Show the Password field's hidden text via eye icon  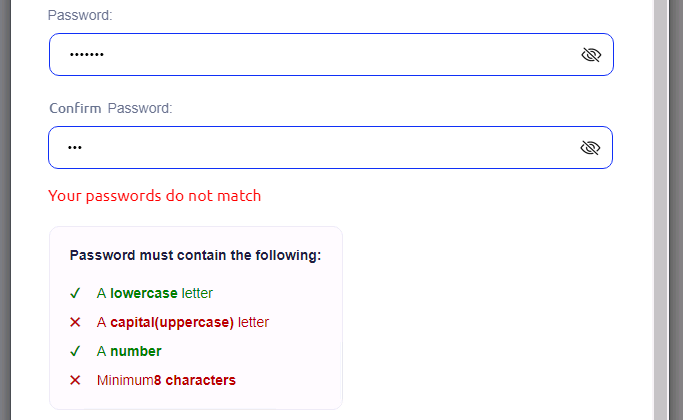coord(590,55)
